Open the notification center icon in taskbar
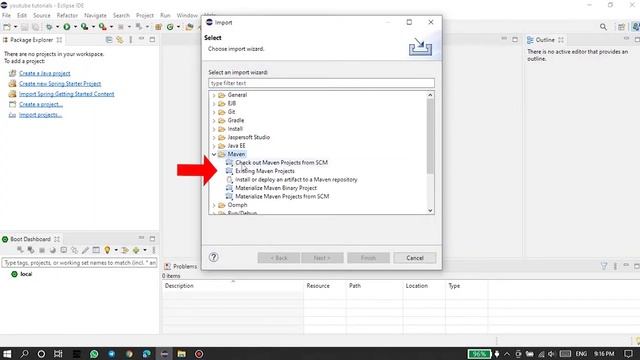 point(629,353)
